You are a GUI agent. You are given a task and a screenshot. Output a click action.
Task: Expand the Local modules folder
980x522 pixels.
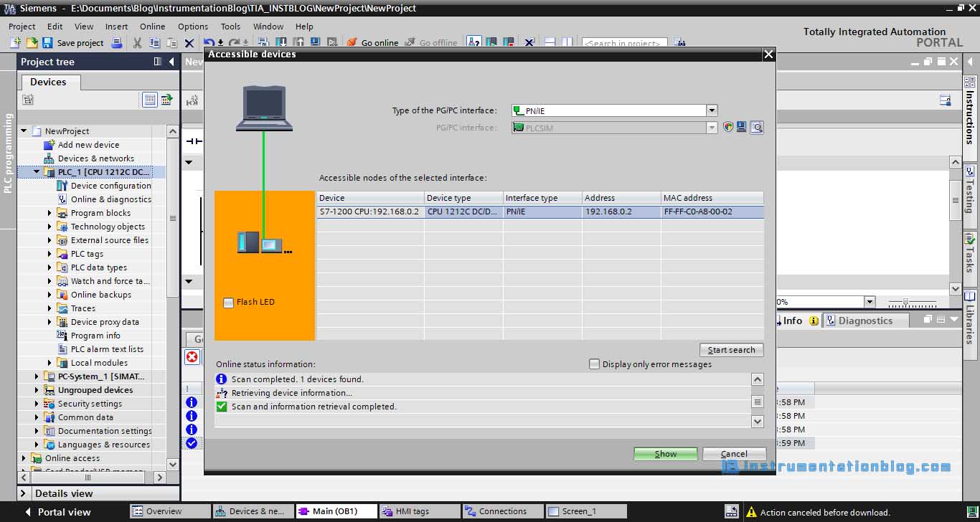tap(50, 363)
